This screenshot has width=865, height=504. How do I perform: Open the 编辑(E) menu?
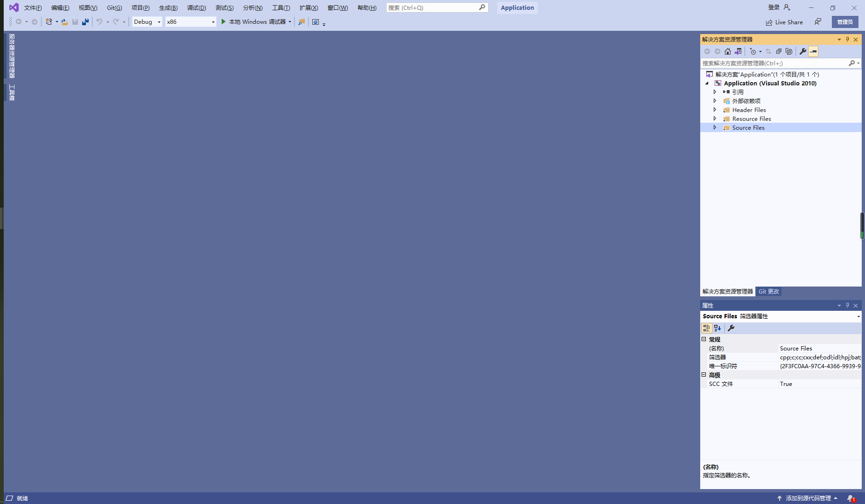coord(60,8)
